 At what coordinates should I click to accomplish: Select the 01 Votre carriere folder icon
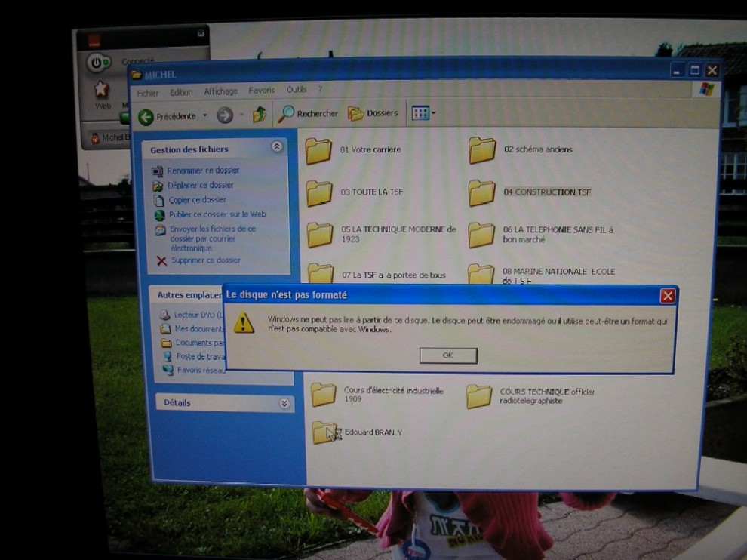click(x=318, y=151)
